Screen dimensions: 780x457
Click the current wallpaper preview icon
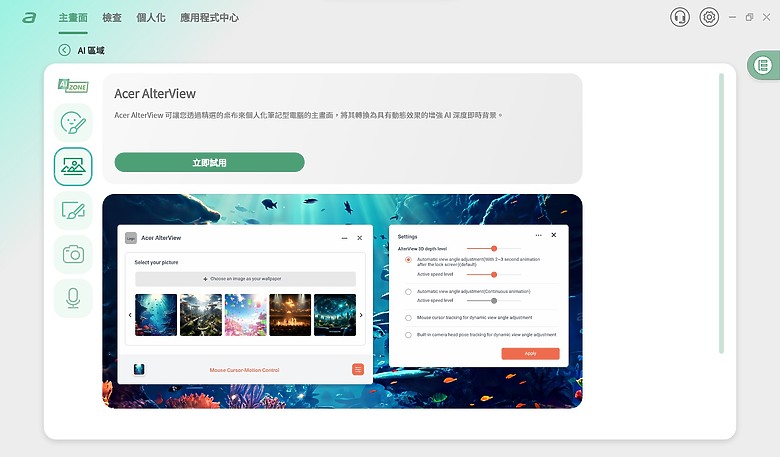coord(139,369)
